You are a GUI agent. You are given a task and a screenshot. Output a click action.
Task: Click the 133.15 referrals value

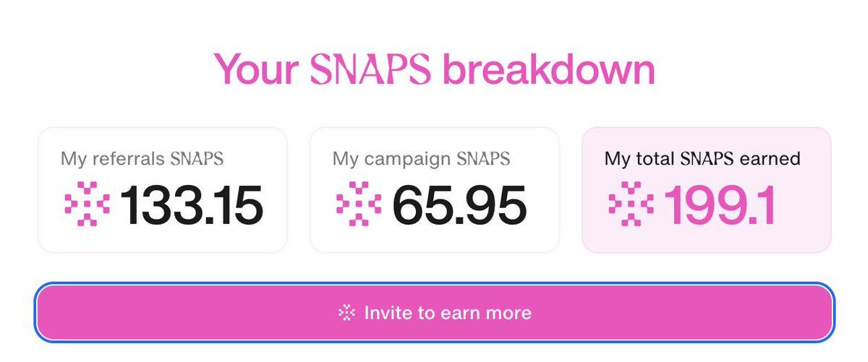191,205
